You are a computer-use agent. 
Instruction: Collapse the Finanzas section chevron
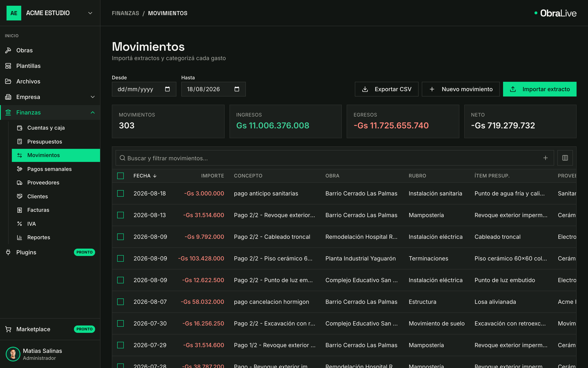pyautogui.click(x=92, y=112)
